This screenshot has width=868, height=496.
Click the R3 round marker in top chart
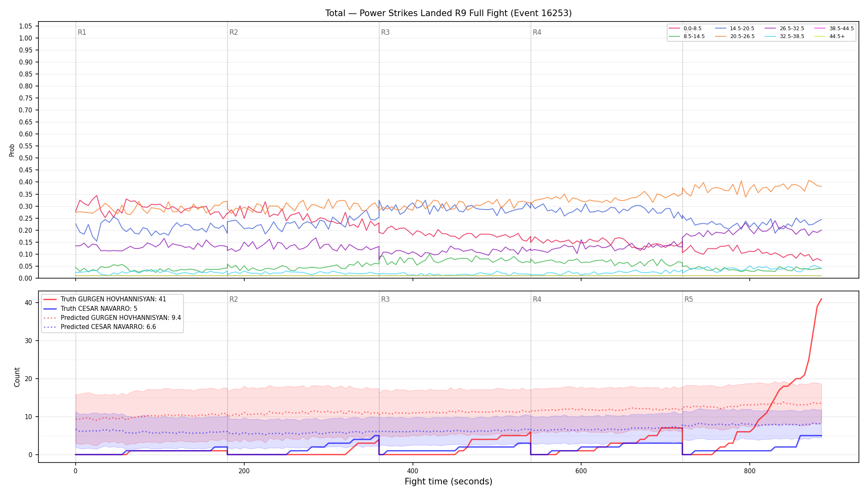click(x=385, y=32)
